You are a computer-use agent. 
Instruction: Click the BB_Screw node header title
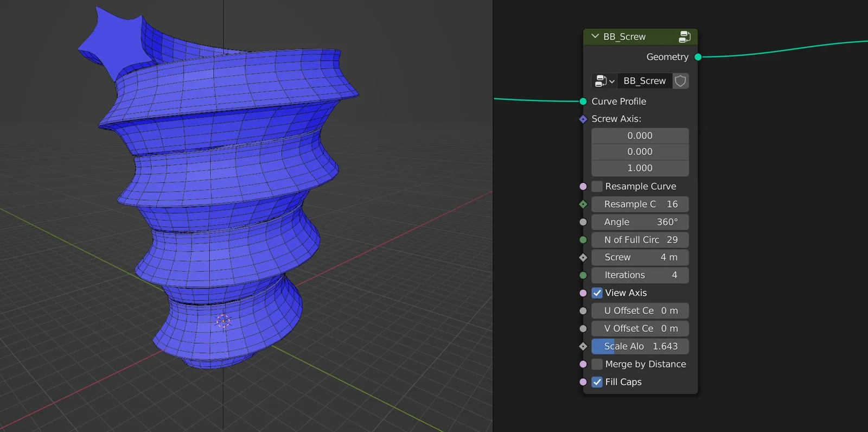coord(624,36)
